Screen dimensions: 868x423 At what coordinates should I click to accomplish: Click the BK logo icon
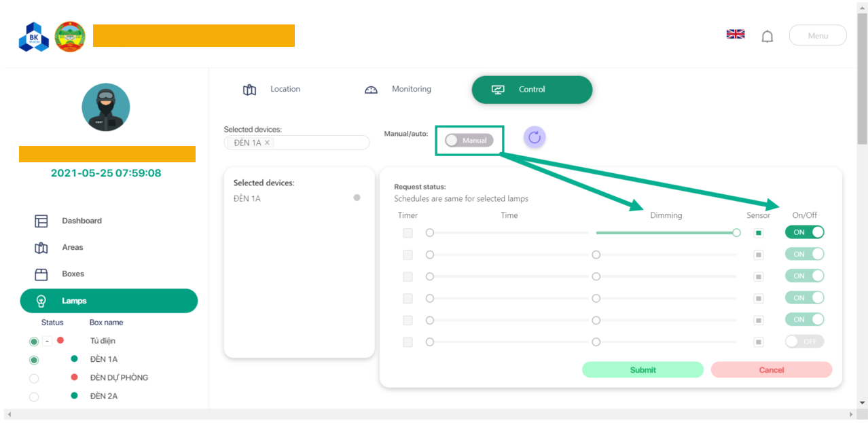pos(34,37)
